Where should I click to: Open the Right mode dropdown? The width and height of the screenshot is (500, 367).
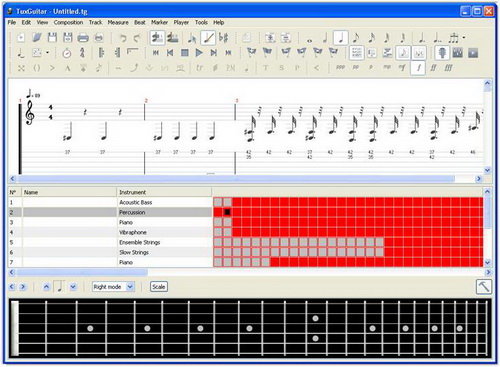pos(113,287)
